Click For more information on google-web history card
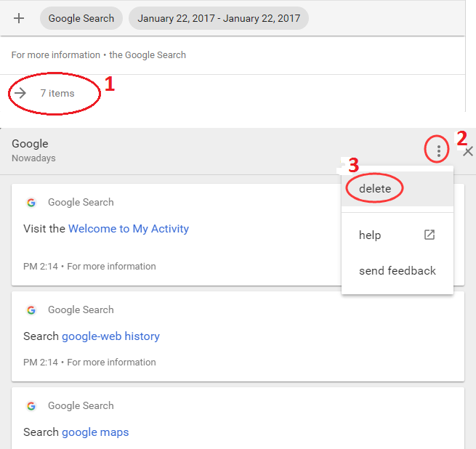This screenshot has width=476, height=449. [x=111, y=363]
